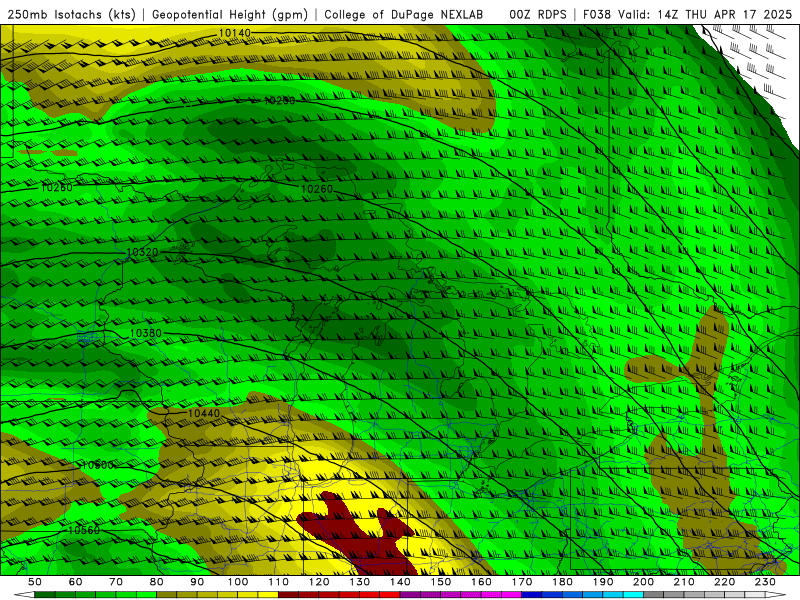Click the 10140 height contour label
Screen dimensions: 800x600
(235, 33)
